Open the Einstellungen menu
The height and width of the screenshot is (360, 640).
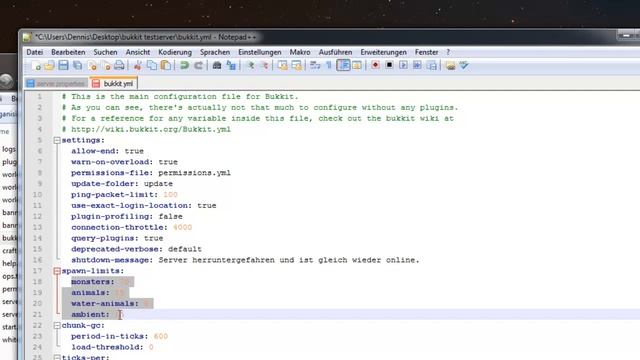(x=260, y=52)
